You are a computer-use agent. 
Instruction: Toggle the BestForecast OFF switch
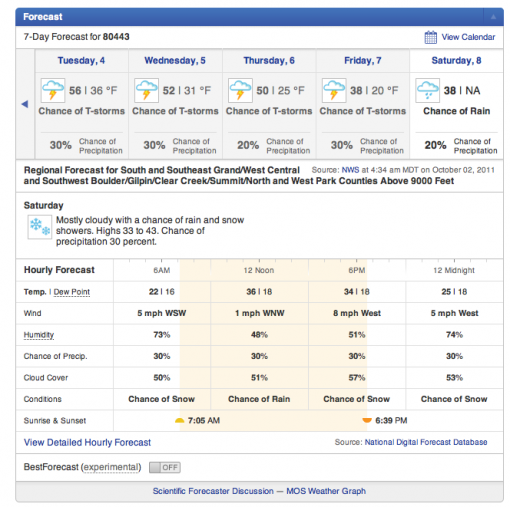tap(165, 467)
